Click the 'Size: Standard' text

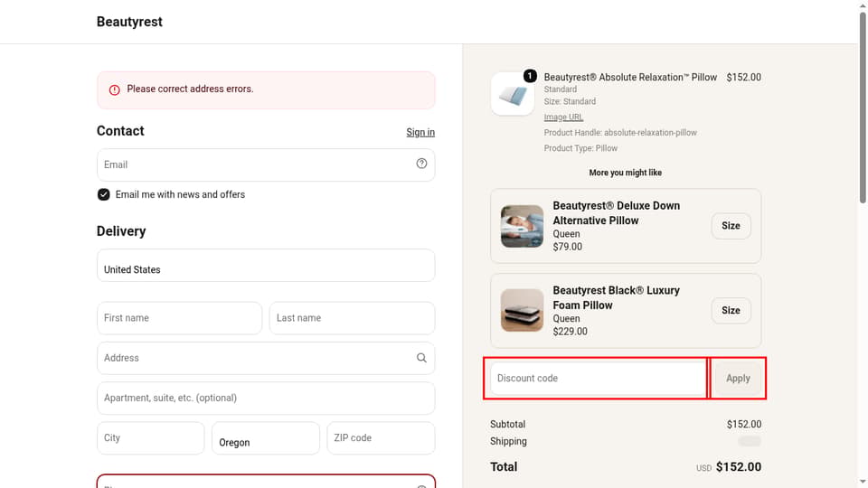[x=570, y=101]
